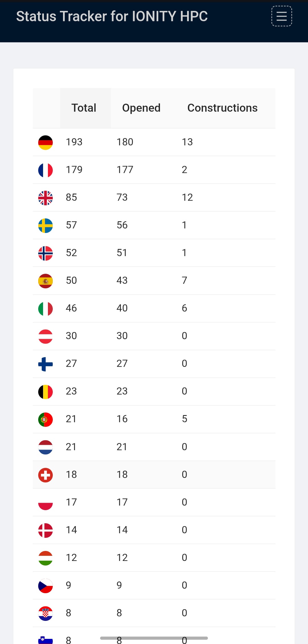The height and width of the screenshot is (644, 308).
Task: Click the Denmark flag icon
Action: (x=46, y=530)
